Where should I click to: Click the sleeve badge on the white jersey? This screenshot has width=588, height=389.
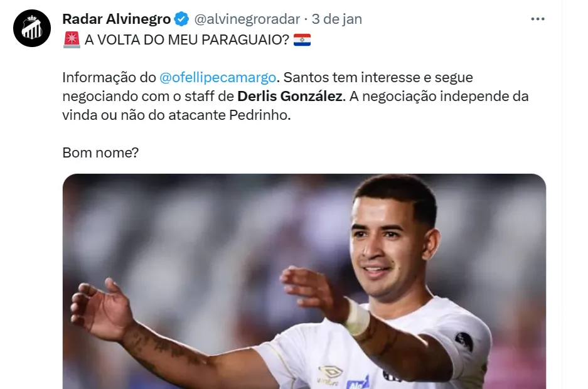point(464,341)
